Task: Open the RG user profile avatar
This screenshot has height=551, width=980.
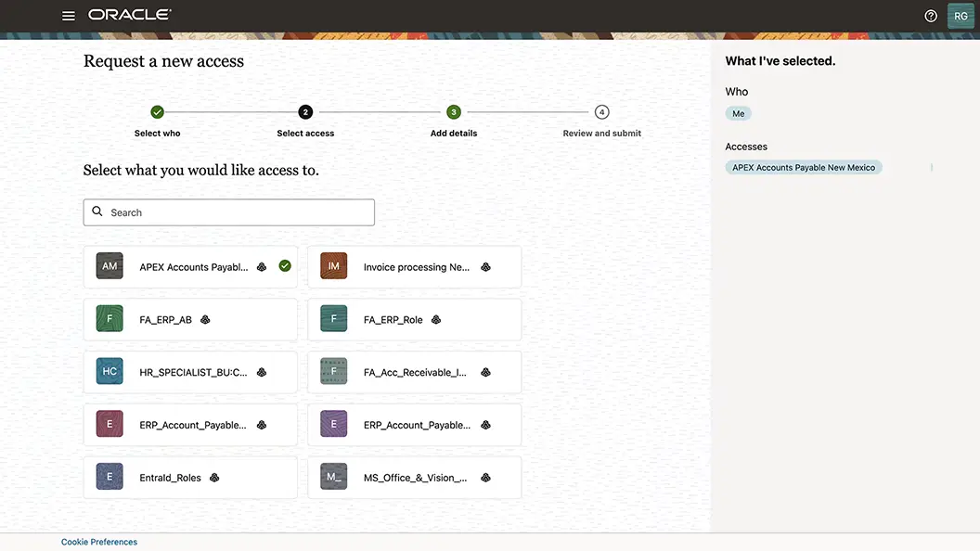Action: coord(961,17)
